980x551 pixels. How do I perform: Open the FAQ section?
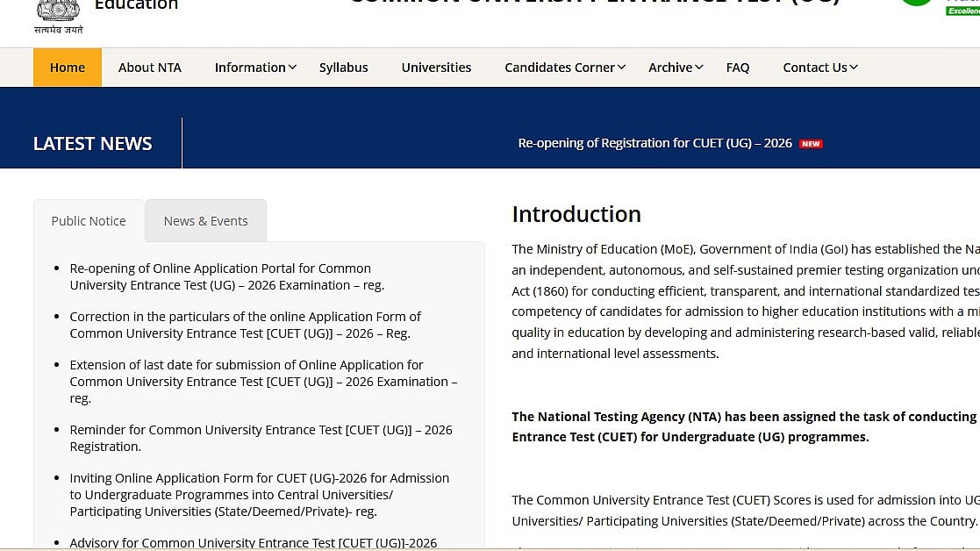click(737, 67)
